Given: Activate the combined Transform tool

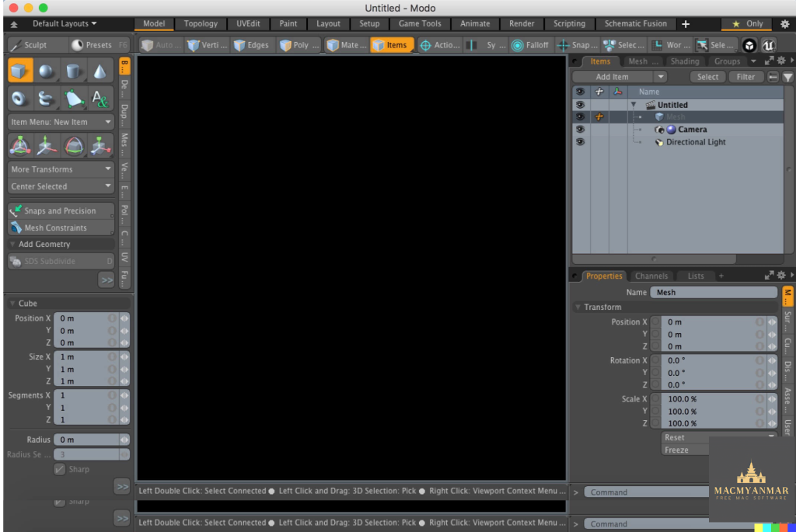Looking at the screenshot, I should [x=20, y=146].
